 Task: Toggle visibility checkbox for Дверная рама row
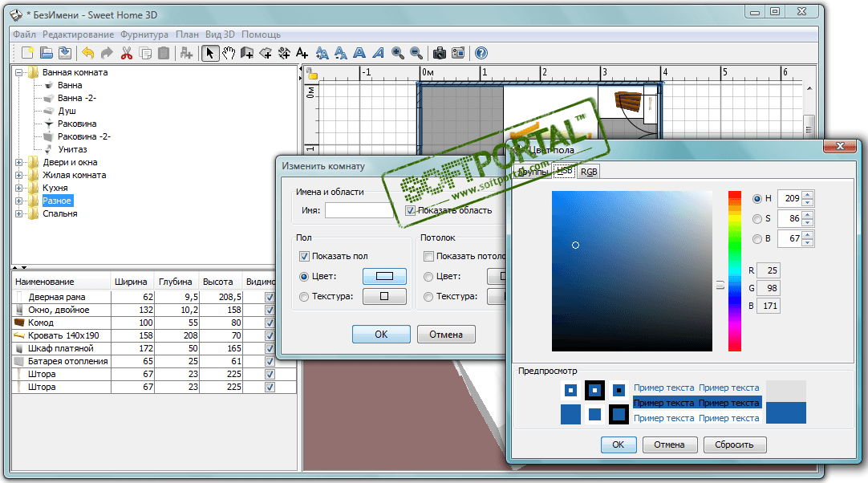coord(270,298)
